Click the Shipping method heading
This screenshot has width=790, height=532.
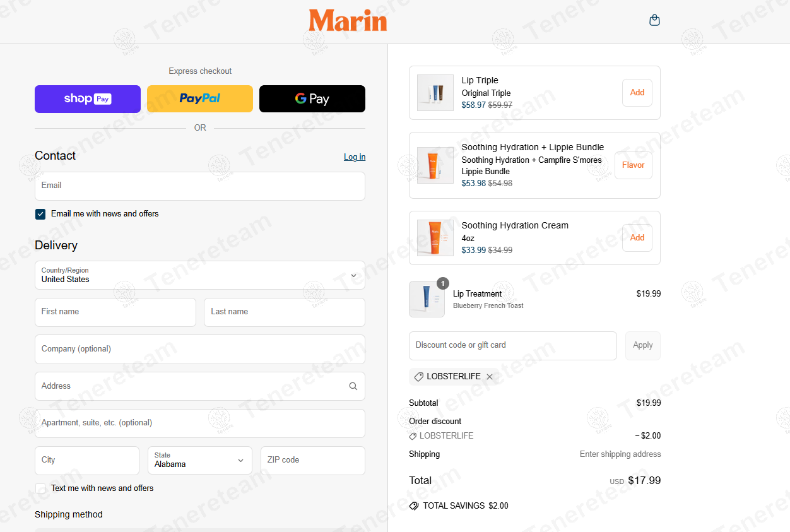69,515
